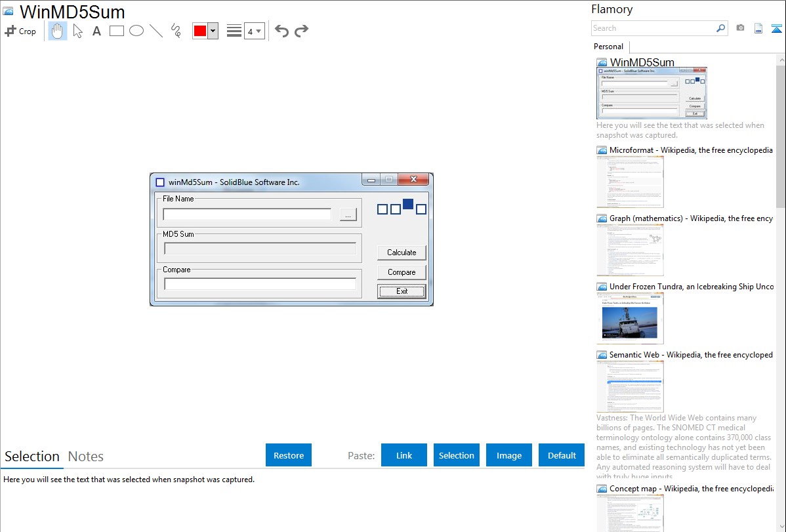Screen dimensions: 786x532
Task: Click the icon beside Under Frozen Tundra title
Action: [602, 286]
